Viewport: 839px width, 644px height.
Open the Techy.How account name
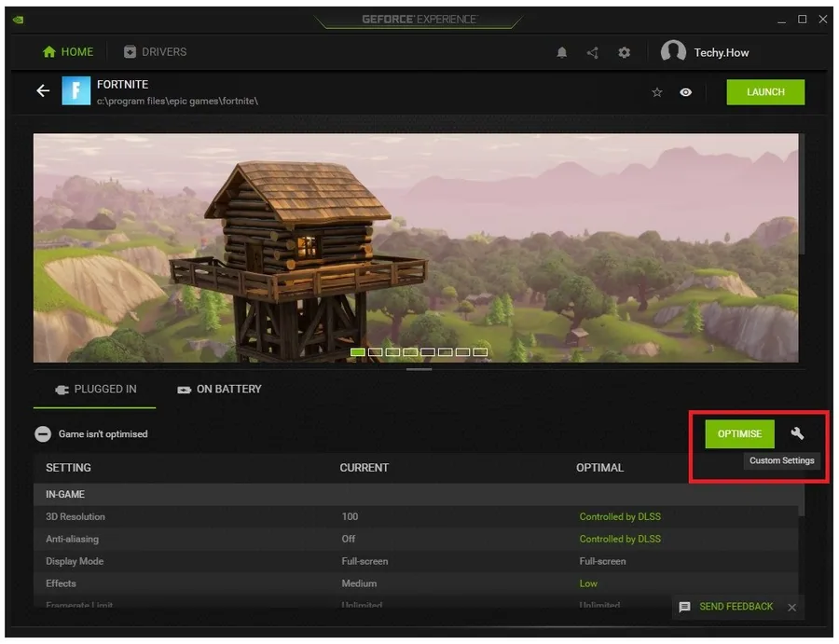pyautogui.click(x=722, y=52)
